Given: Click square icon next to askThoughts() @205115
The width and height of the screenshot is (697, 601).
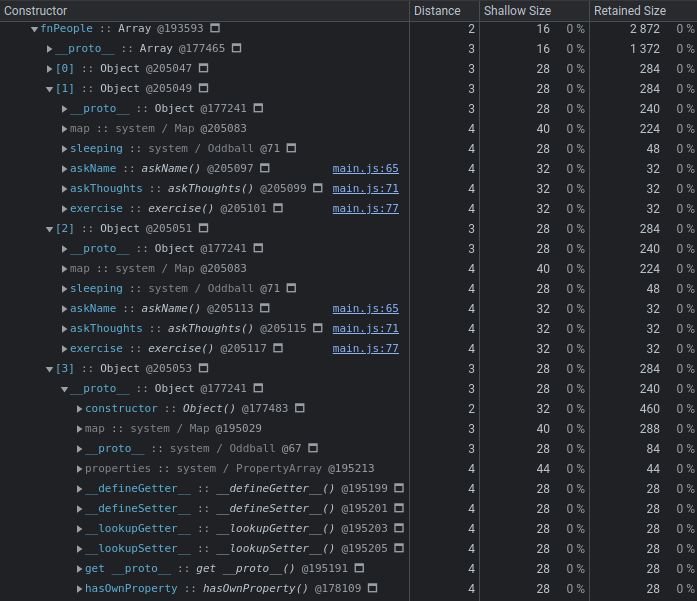Looking at the screenshot, I should point(318,328).
